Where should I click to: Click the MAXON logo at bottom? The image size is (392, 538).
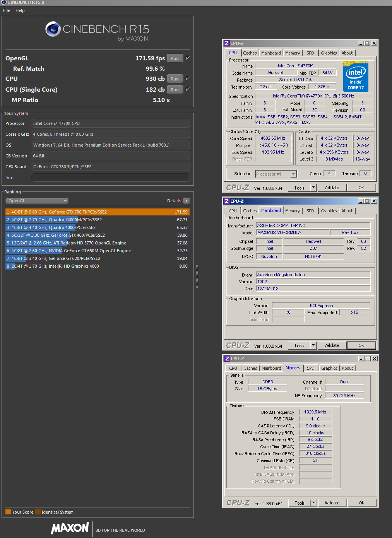tap(70, 528)
